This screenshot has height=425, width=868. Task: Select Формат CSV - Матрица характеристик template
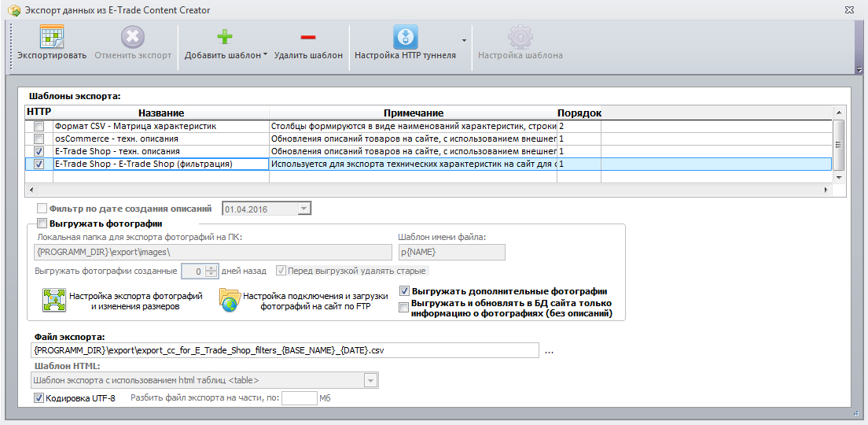[x=161, y=127]
